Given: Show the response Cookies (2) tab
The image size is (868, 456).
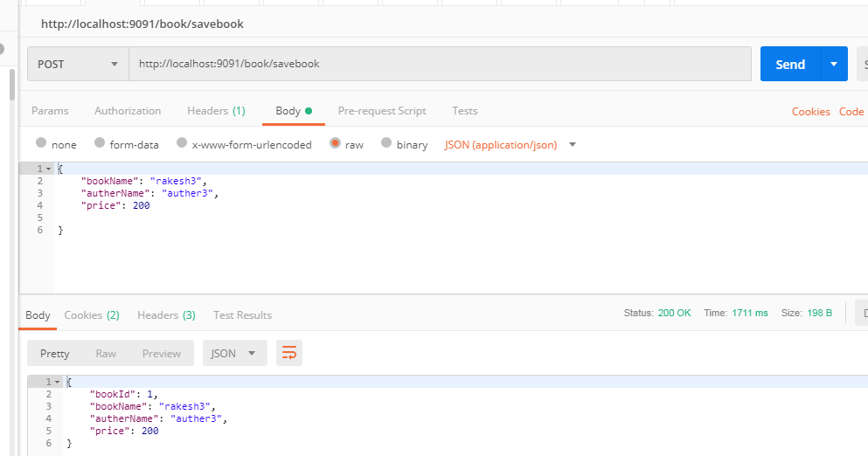Looking at the screenshot, I should (x=92, y=314).
